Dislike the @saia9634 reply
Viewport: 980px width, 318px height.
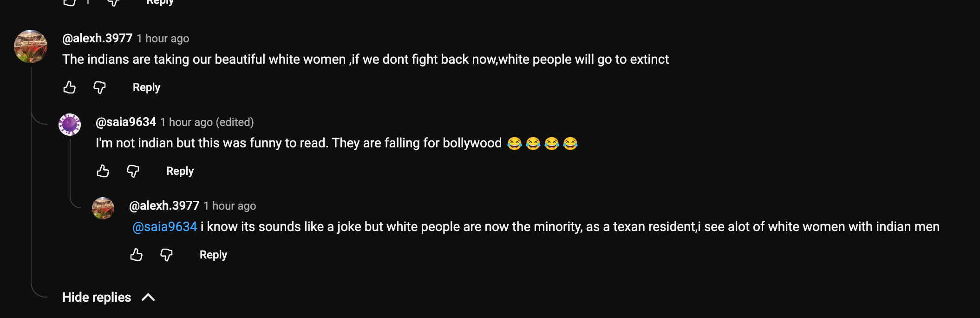tap(133, 171)
